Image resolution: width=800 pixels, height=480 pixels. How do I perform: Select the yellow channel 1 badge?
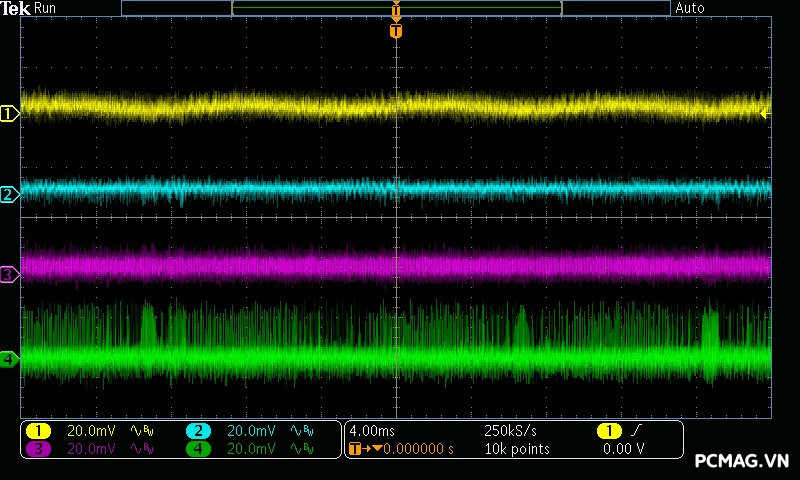click(x=38, y=431)
